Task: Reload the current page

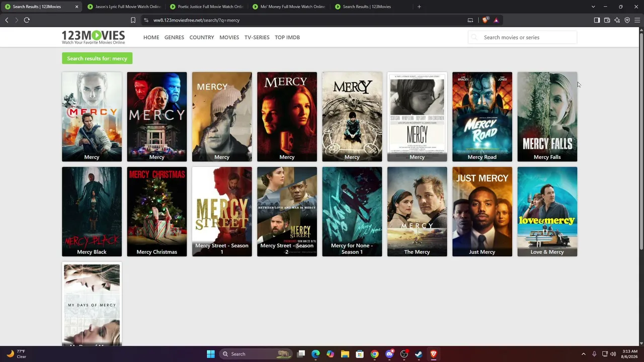Action: (27, 20)
